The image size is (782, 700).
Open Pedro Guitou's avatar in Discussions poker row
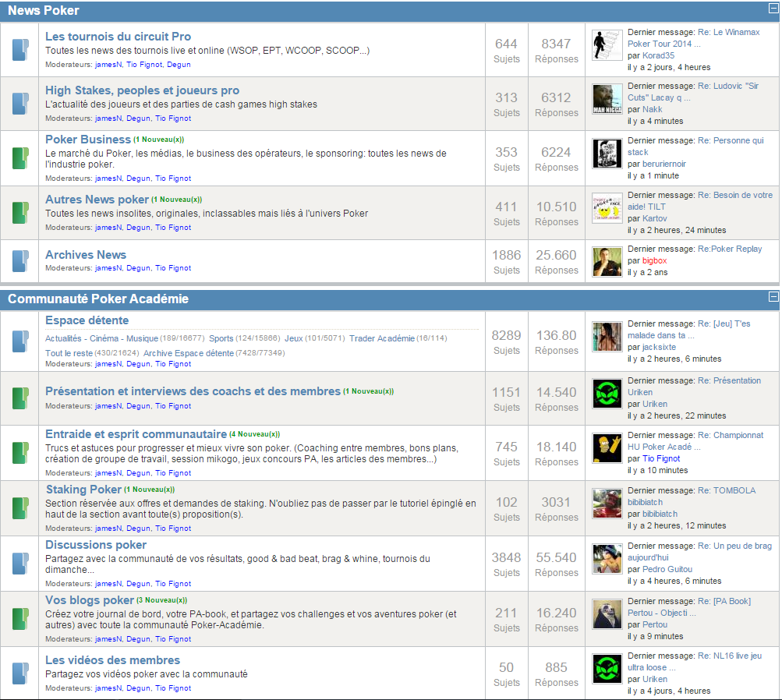click(607, 559)
